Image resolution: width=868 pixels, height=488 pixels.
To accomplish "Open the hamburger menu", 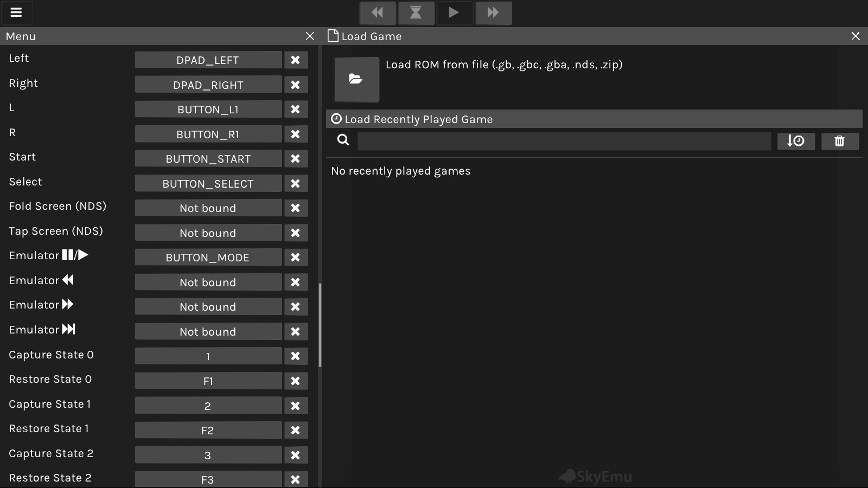I will (16, 12).
